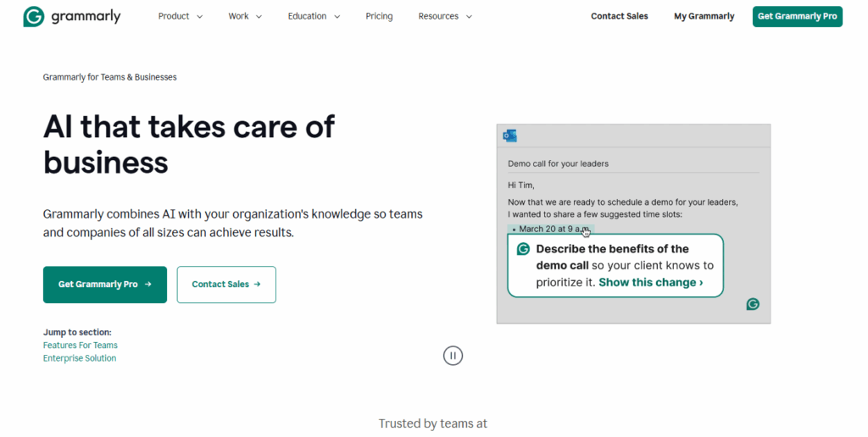
Task: Expand the Product dropdown menu
Action: coord(181,16)
